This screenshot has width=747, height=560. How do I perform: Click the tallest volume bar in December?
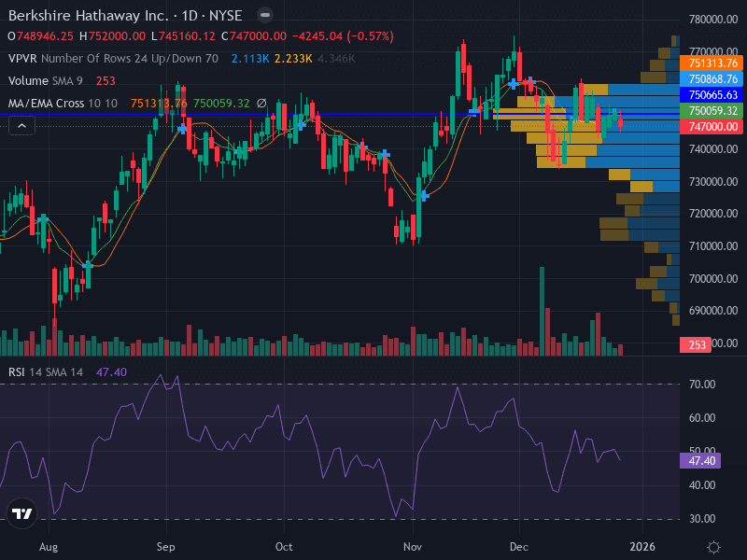[x=542, y=312]
